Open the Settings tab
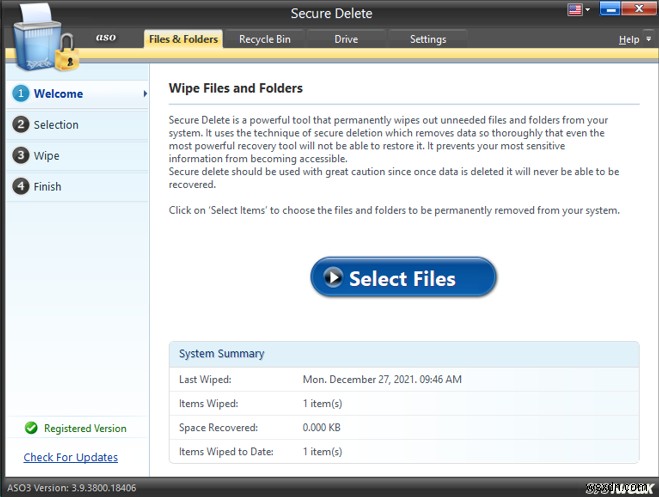 [x=428, y=39]
